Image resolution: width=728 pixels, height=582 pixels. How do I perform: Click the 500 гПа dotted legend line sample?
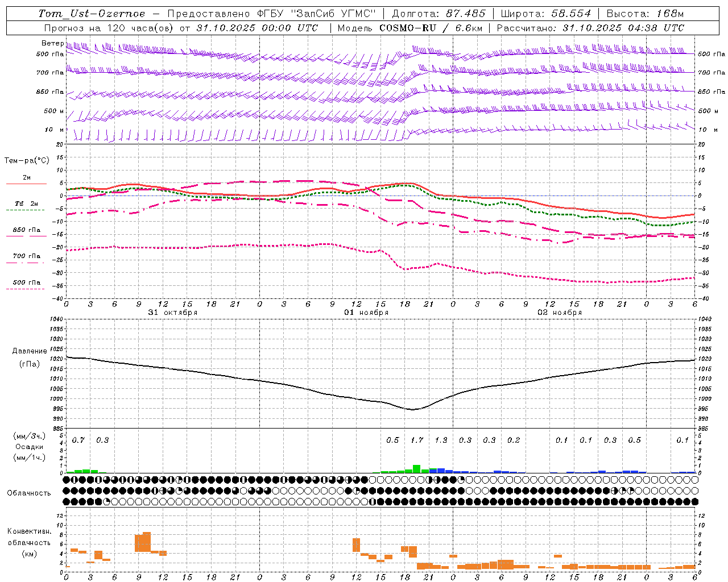25,289
